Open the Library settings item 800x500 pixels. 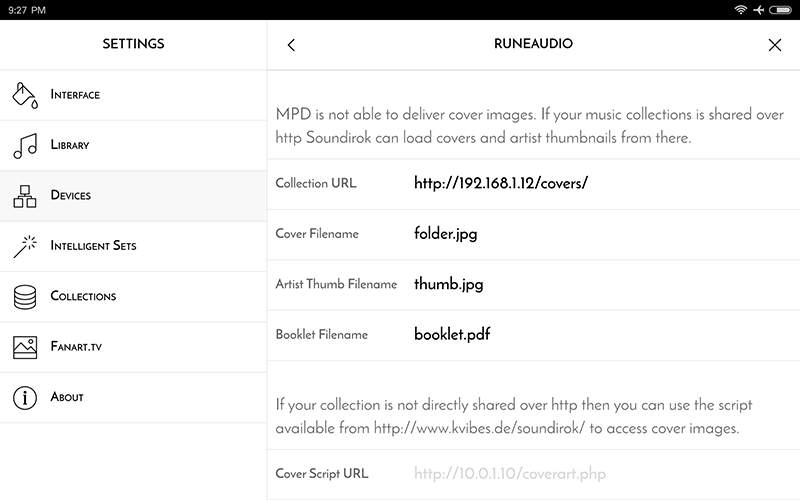tap(133, 145)
